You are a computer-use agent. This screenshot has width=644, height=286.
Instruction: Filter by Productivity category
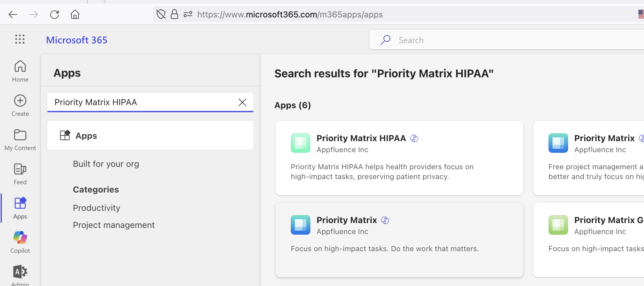pos(96,208)
